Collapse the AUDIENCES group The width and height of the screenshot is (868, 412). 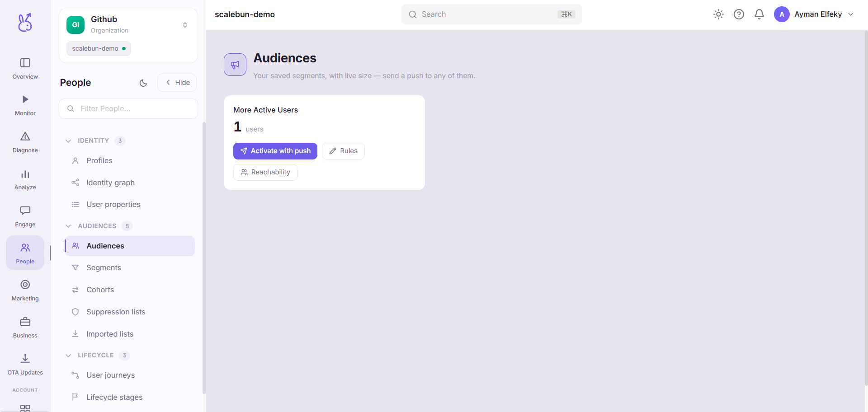pos(68,226)
